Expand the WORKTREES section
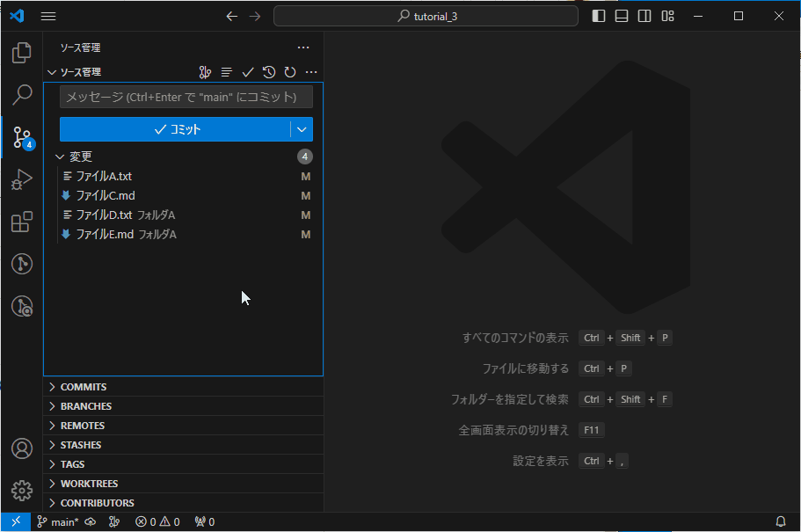The height and width of the screenshot is (532, 801). click(184, 484)
